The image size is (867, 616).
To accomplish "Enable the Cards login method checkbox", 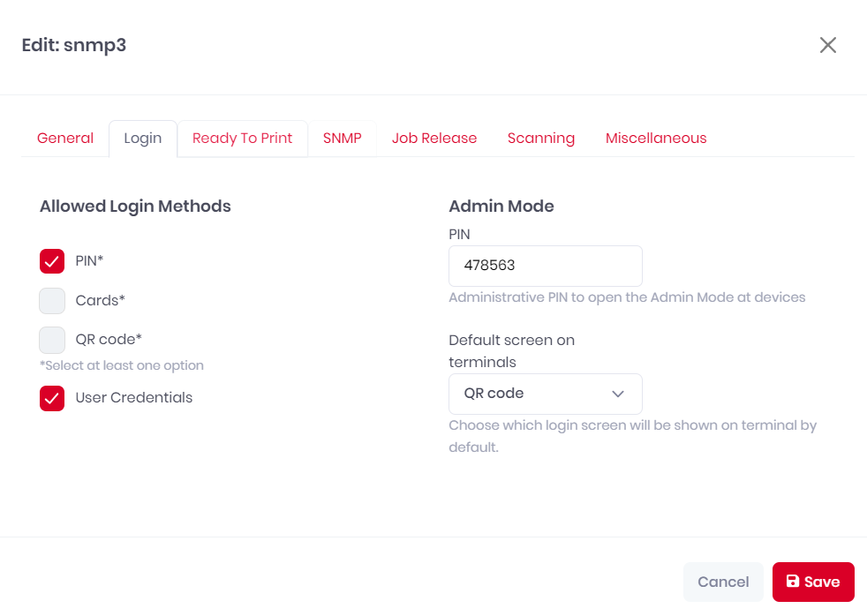I will [52, 301].
